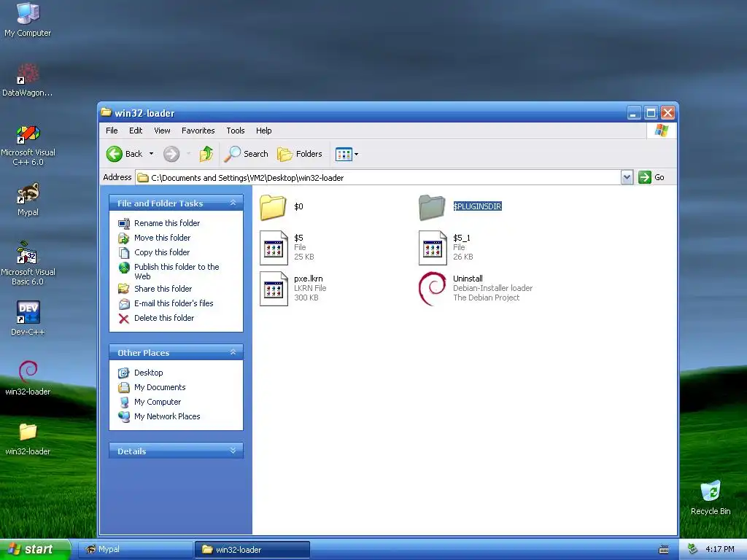Collapse File and Folder Tasks panel
Screen dimensions: 747x560
click(x=233, y=203)
